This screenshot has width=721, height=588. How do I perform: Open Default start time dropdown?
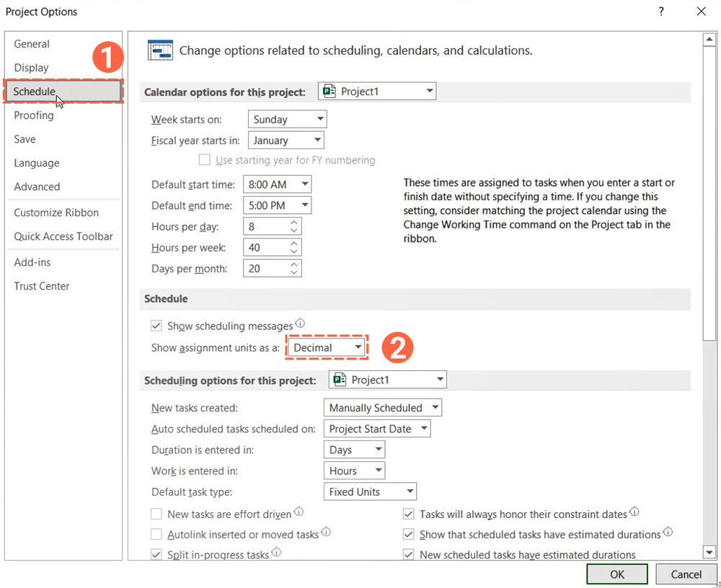click(278, 184)
